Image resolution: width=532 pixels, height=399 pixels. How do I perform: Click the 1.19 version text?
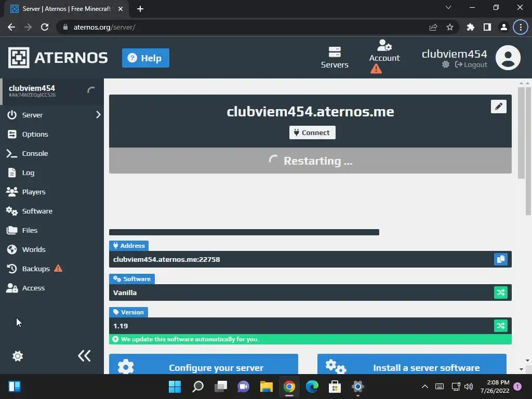pyautogui.click(x=121, y=326)
